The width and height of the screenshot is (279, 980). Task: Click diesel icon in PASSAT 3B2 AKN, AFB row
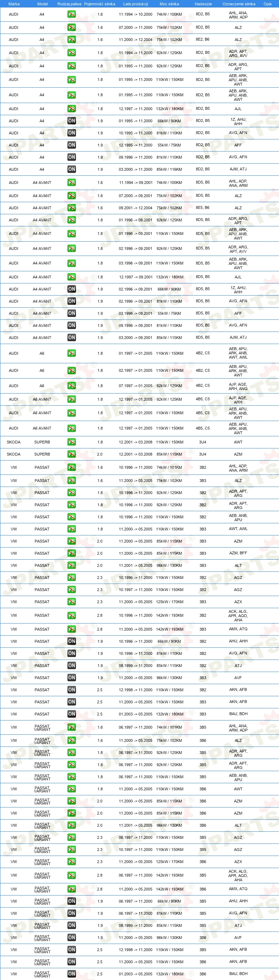[x=72, y=690]
